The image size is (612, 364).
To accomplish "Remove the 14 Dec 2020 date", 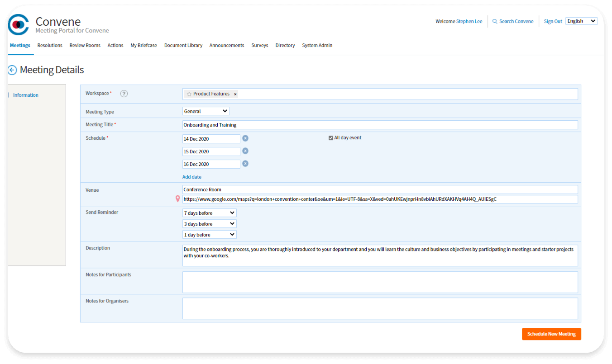I will pyautogui.click(x=245, y=138).
